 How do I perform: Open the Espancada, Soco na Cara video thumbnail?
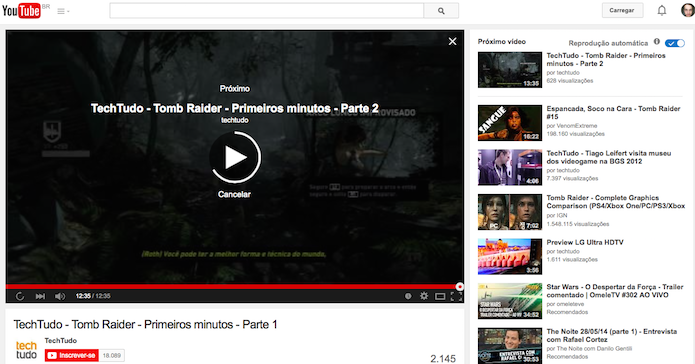click(x=510, y=123)
